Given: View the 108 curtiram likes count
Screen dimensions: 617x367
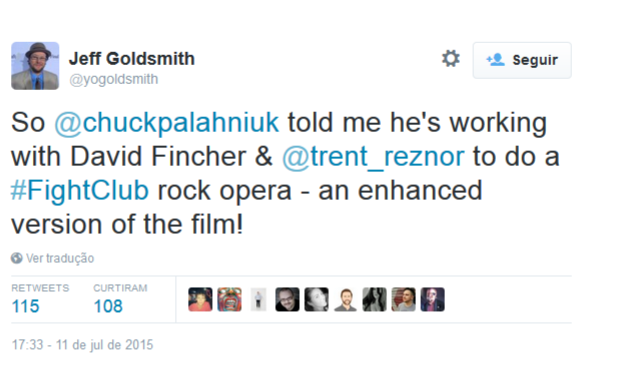Looking at the screenshot, I should [108, 306].
